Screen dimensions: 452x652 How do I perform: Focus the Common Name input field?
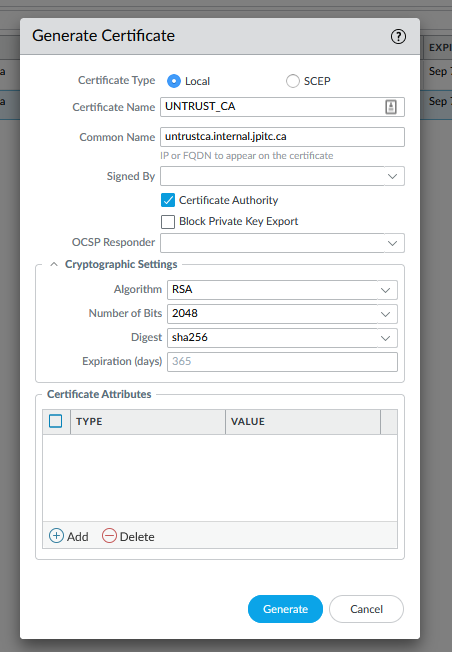click(282, 137)
